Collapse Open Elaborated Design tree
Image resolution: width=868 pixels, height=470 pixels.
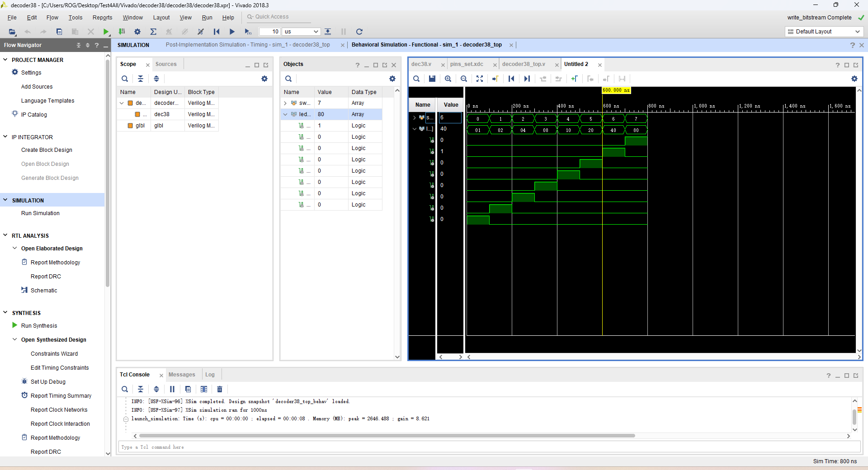tap(15, 248)
